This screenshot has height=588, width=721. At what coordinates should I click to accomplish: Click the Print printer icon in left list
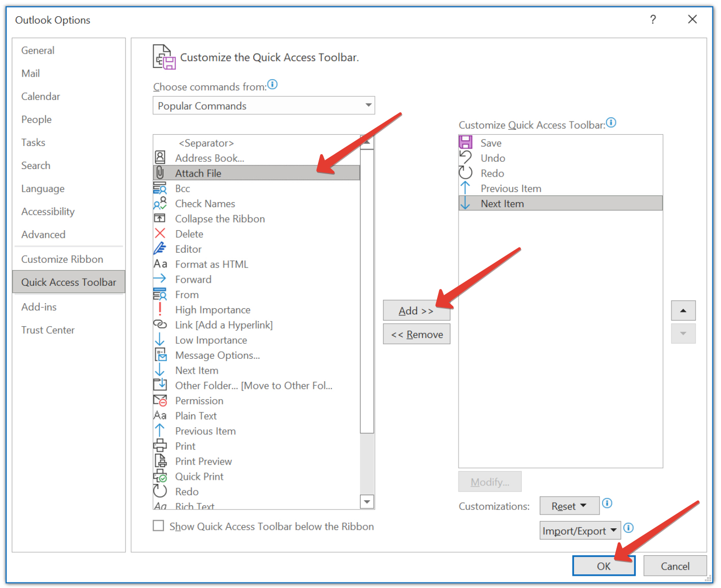click(x=160, y=446)
